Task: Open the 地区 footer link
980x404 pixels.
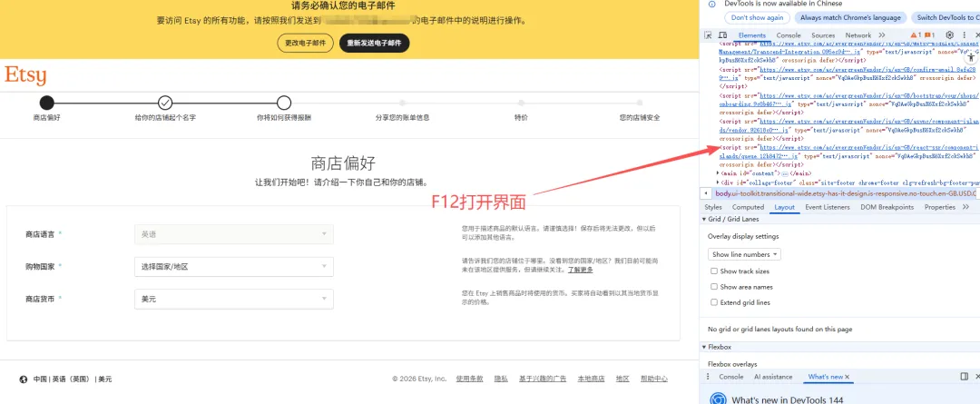Action: click(x=622, y=379)
